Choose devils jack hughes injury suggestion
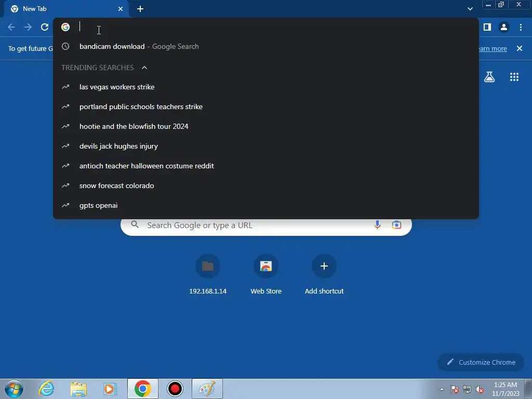Image resolution: width=532 pixels, height=399 pixels. point(266,146)
